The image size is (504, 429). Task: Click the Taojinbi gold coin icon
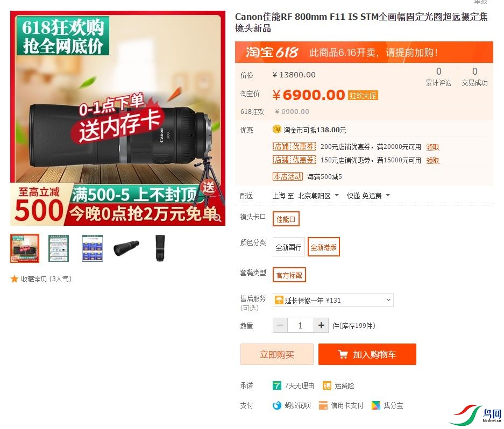tap(277, 129)
